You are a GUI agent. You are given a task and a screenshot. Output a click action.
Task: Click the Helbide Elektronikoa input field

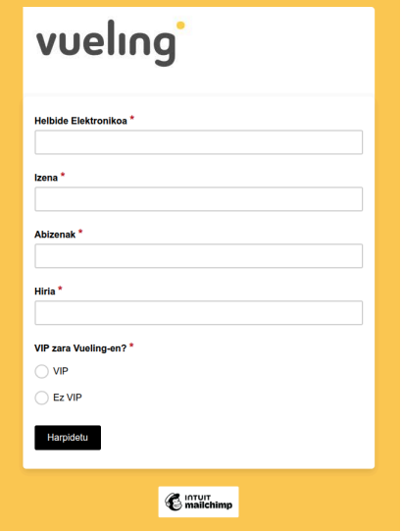(199, 142)
